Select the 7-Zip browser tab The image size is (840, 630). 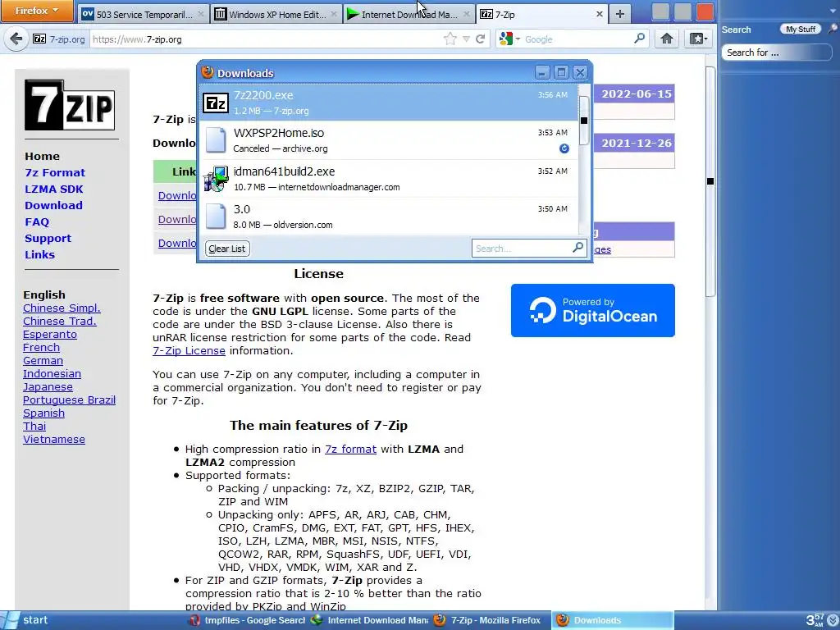(x=542, y=15)
